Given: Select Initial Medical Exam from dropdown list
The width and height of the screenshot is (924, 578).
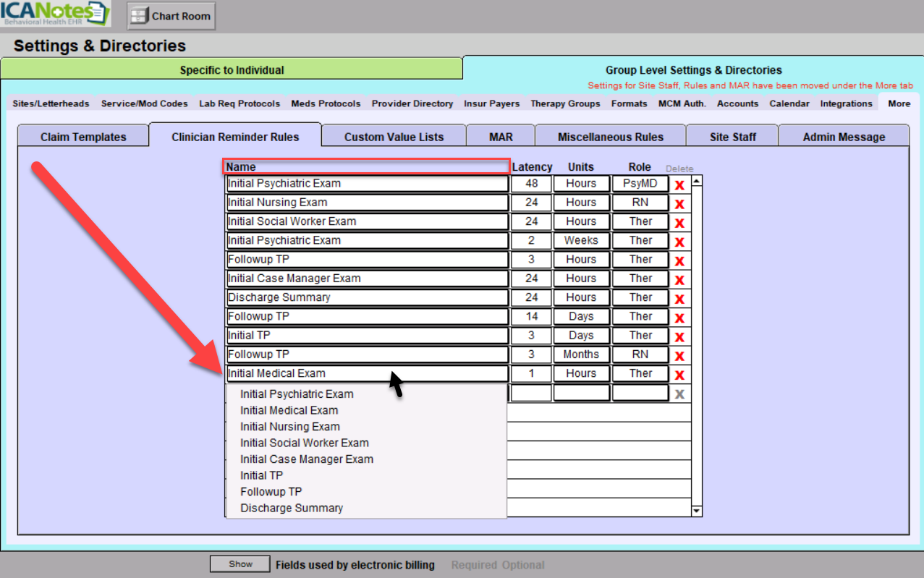Looking at the screenshot, I should click(289, 410).
